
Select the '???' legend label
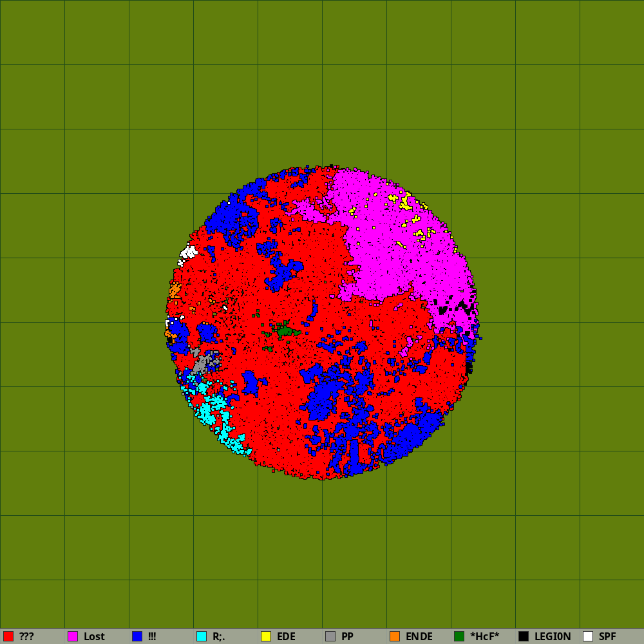point(26,636)
